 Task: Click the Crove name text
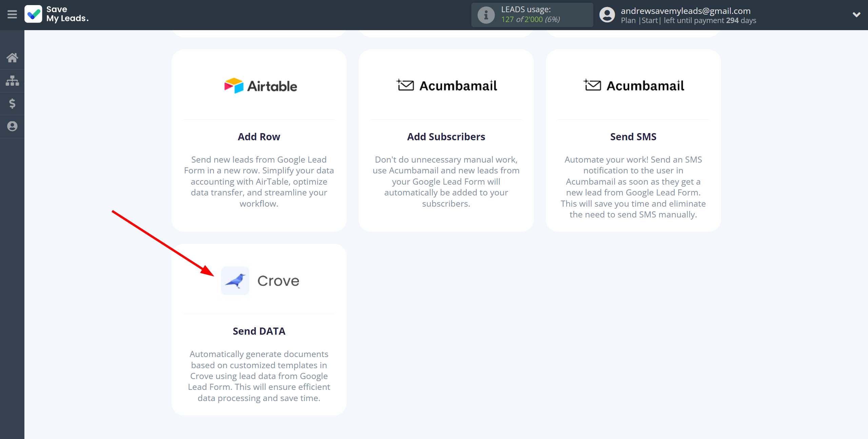[x=278, y=281]
